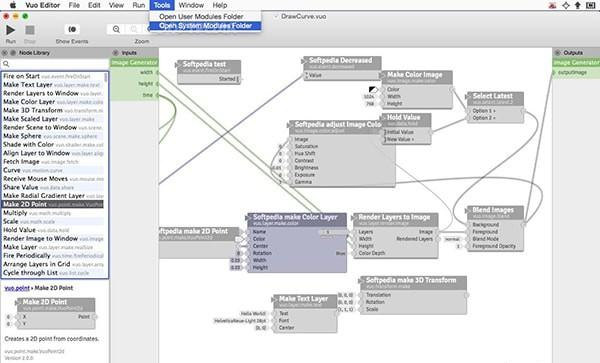Open the Help menu
600x363 pixels.
pyautogui.click(x=220, y=5)
